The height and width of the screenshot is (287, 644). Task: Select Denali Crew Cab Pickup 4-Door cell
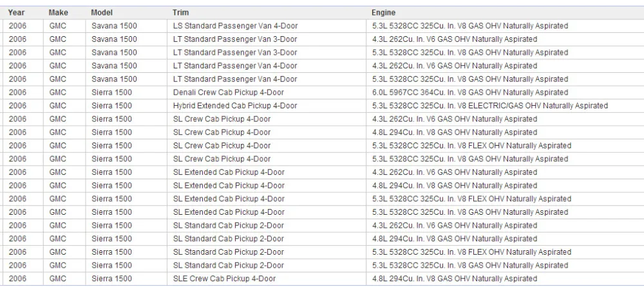(267, 92)
